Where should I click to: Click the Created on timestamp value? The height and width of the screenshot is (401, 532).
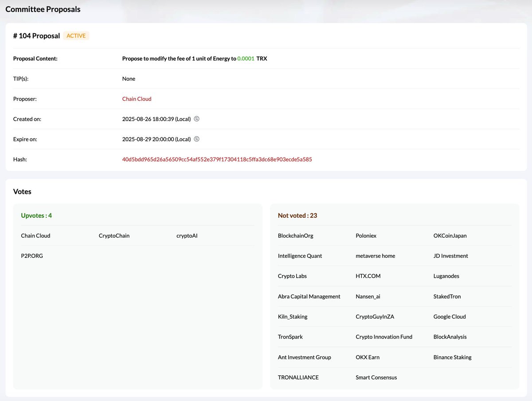pos(156,119)
